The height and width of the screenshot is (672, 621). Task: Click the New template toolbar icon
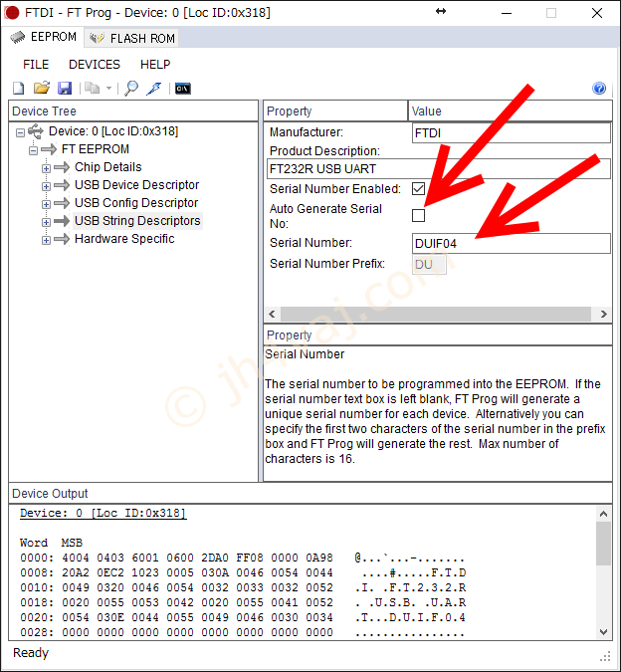pos(19,88)
